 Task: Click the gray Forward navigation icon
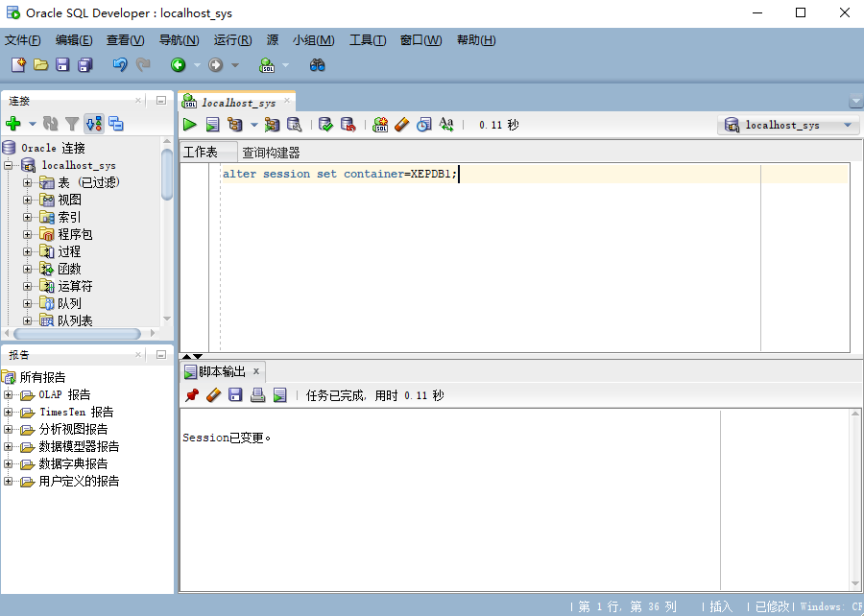215,65
